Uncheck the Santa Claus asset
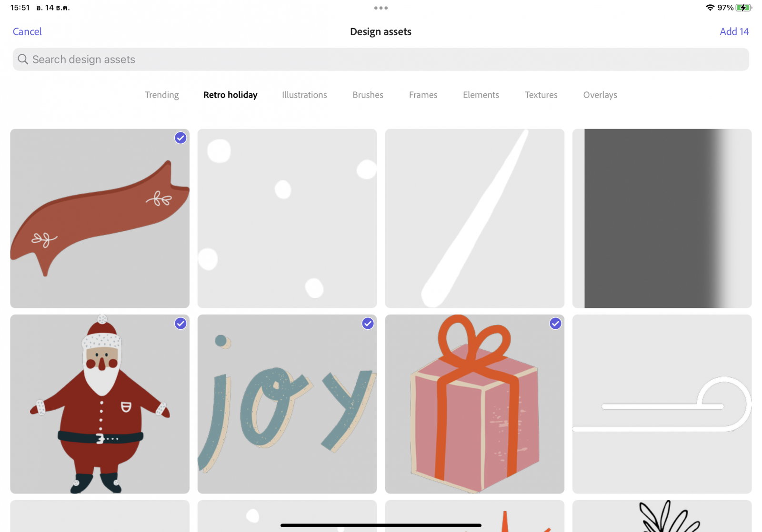This screenshot has height=532, width=762. pos(180,324)
